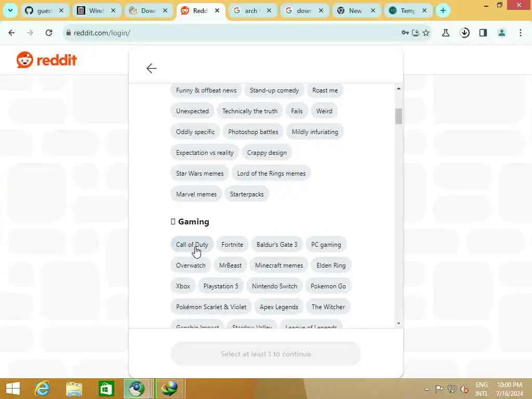This screenshot has height=399, width=532.
Task: Select Fails topic
Action: click(x=297, y=111)
